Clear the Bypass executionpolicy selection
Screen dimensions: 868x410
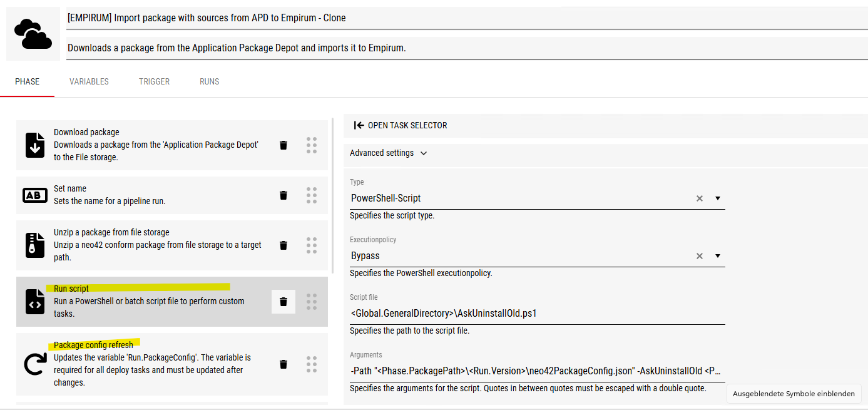(700, 256)
